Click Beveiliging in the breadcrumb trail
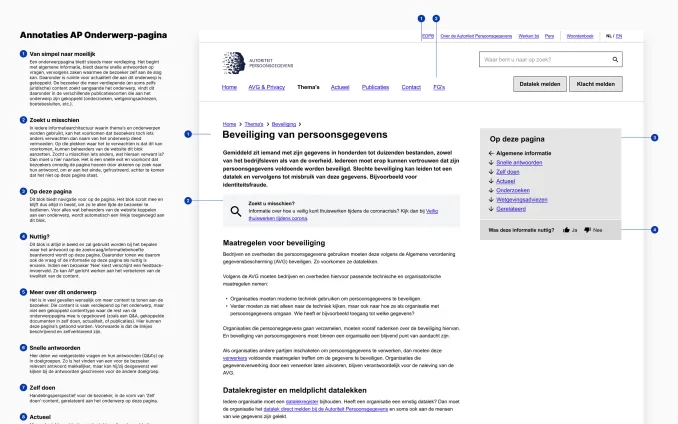This screenshot has height=424, width=678. pos(284,124)
